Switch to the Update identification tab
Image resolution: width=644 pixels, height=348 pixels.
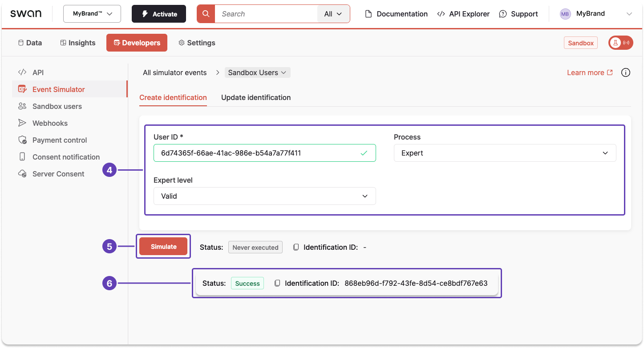[256, 97]
